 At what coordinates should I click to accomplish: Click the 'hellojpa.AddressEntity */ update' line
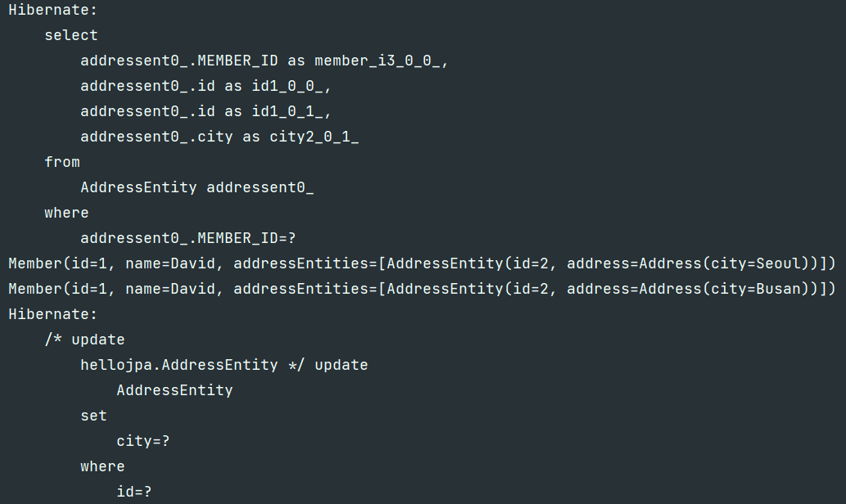pos(224,364)
